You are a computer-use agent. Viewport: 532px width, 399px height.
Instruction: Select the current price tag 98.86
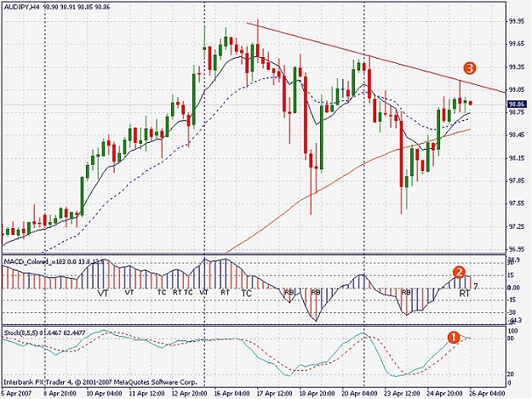click(x=517, y=104)
